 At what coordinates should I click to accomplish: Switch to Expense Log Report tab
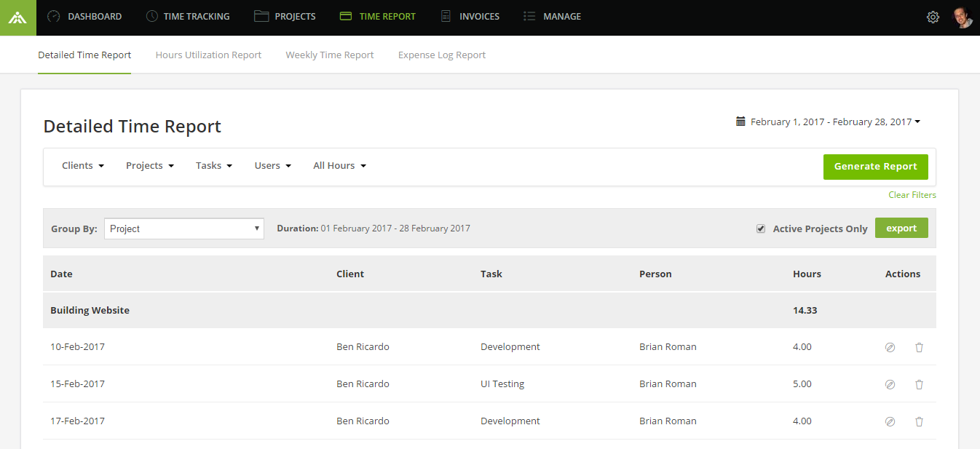[442, 55]
